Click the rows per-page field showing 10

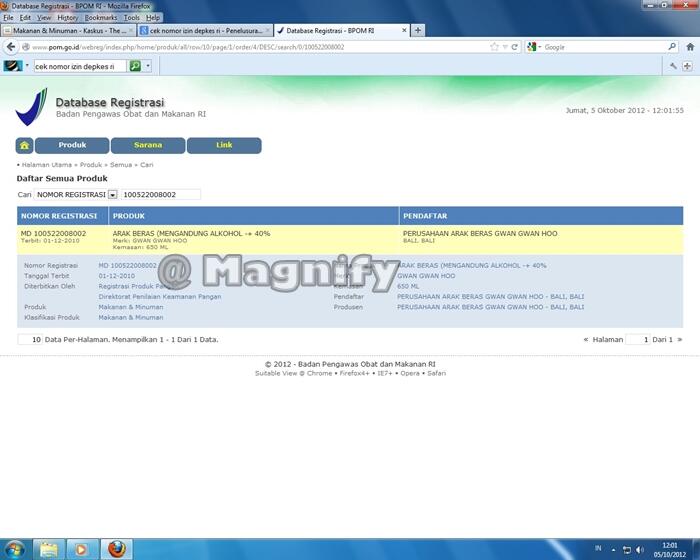(30, 339)
